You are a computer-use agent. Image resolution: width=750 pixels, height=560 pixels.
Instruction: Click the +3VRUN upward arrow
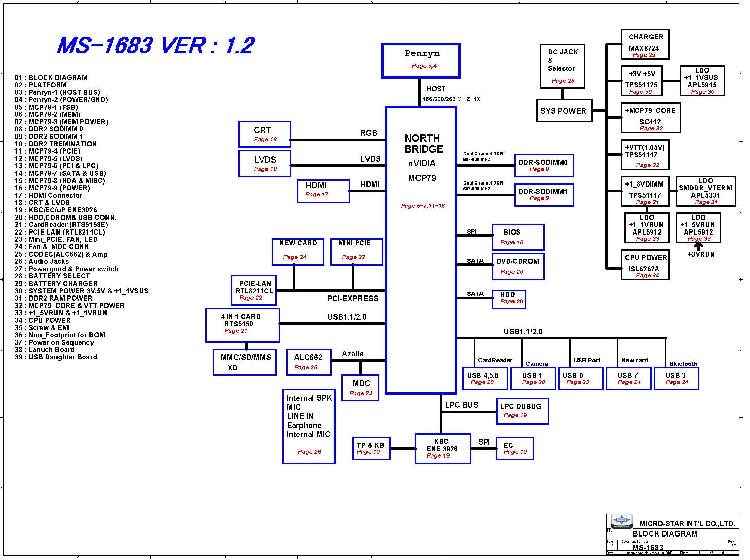(x=698, y=246)
